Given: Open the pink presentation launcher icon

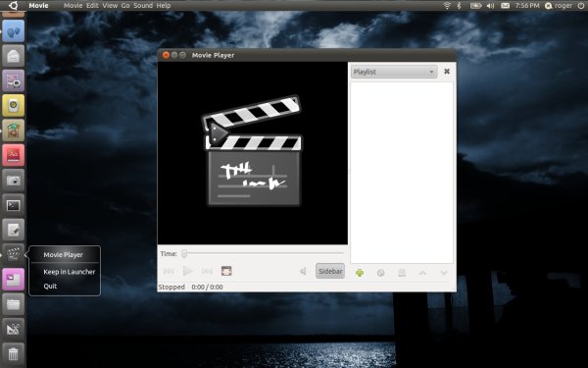Looking at the screenshot, I should click(x=14, y=279).
